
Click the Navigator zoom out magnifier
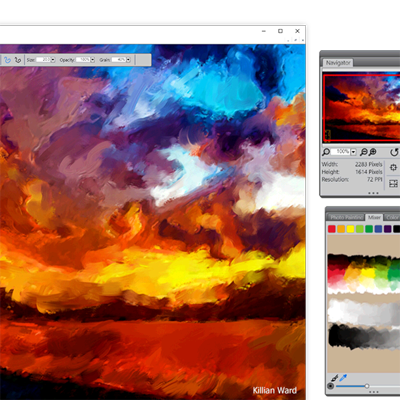(x=364, y=152)
